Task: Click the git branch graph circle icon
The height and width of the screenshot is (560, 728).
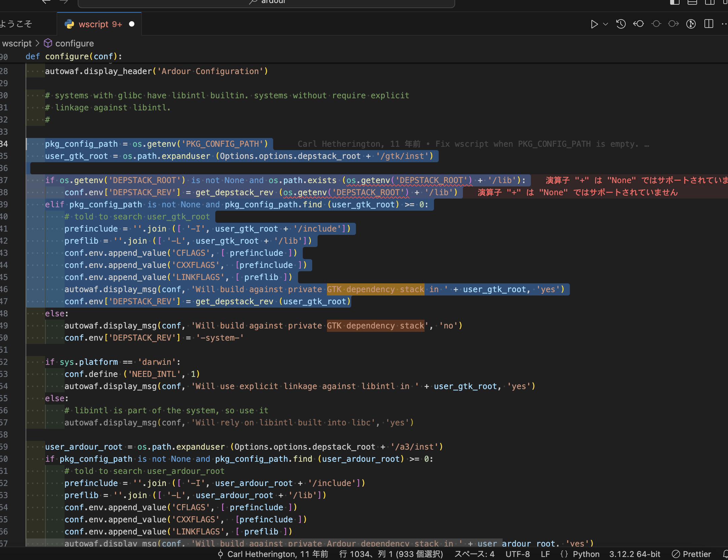Action: coord(691,24)
